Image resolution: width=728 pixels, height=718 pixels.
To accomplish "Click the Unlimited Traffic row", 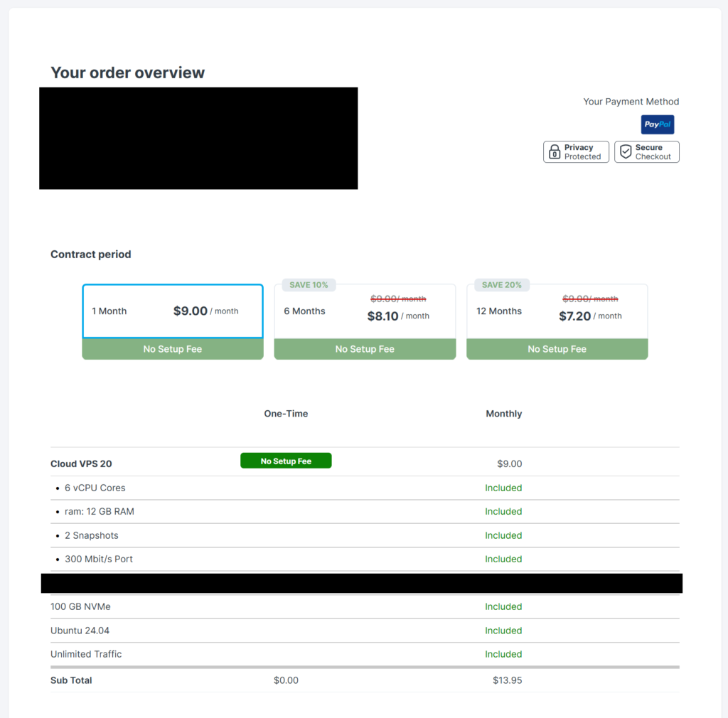I will (365, 654).
